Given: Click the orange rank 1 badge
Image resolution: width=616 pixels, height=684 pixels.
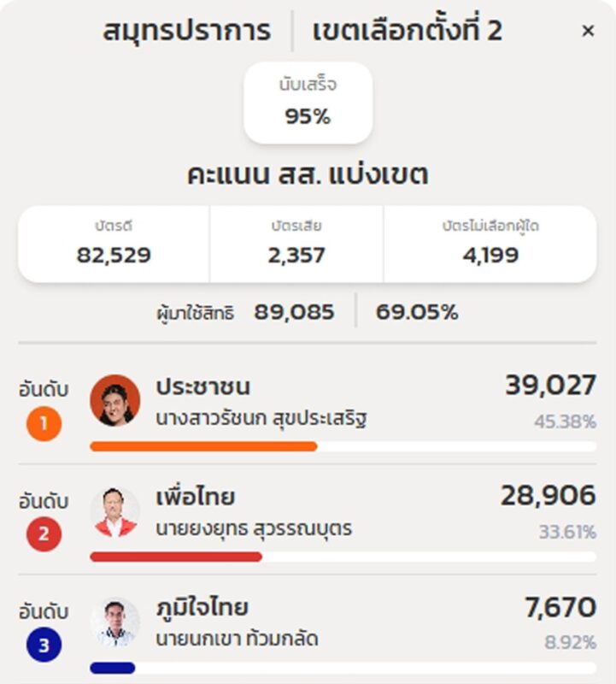Looking at the screenshot, I should click(44, 424).
